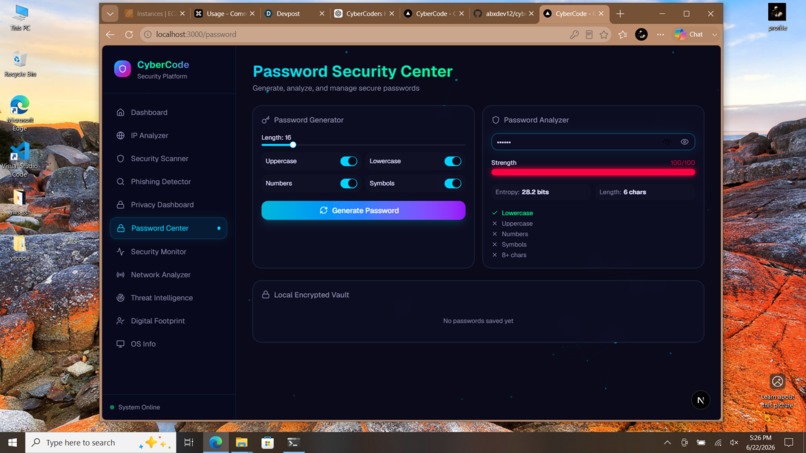The height and width of the screenshot is (453, 806).
Task: Click the 'No passwords saved yet' text
Action: tap(478, 321)
